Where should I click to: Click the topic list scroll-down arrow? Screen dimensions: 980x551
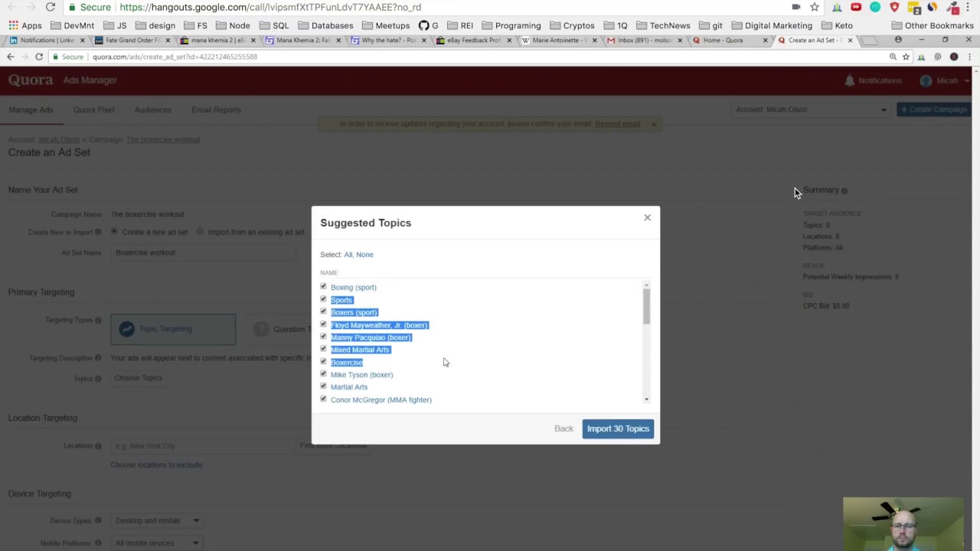646,399
